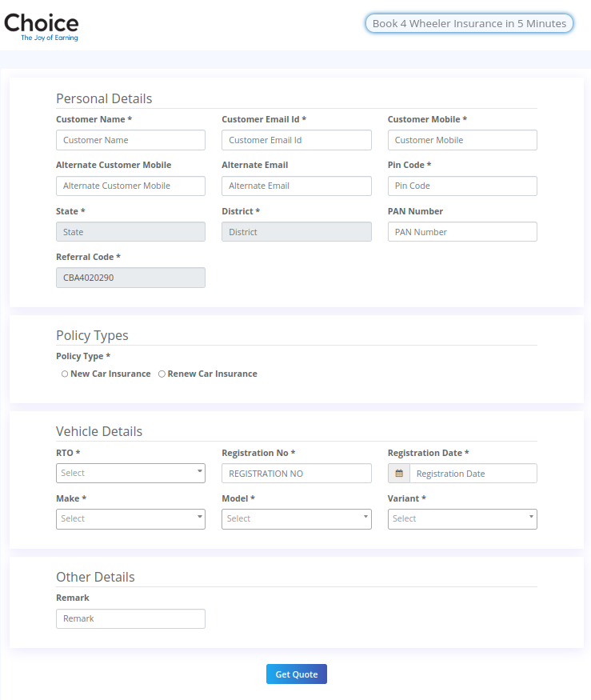The height and width of the screenshot is (700, 591).
Task: Click the Personal Details heading
Action: [104, 98]
